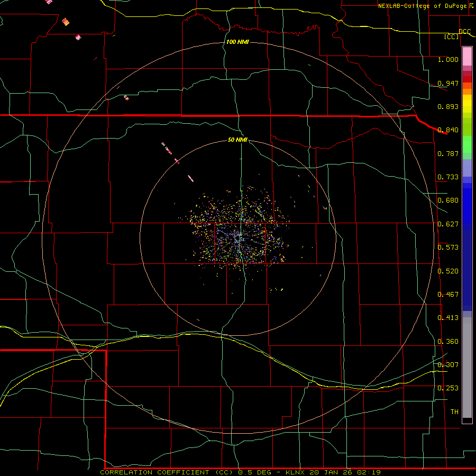Click the 0.680 scale value
Image resolution: width=476 pixels, height=476 pixels.
pyautogui.click(x=448, y=200)
